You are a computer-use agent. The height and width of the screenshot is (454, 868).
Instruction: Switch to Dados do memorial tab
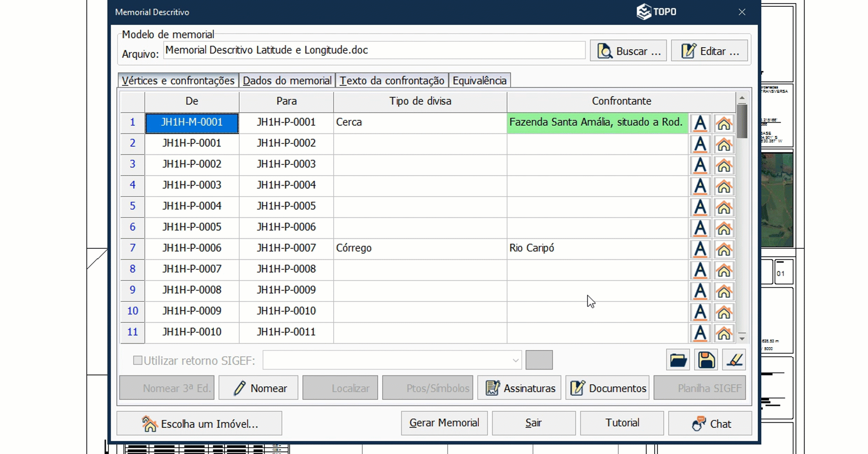click(287, 81)
